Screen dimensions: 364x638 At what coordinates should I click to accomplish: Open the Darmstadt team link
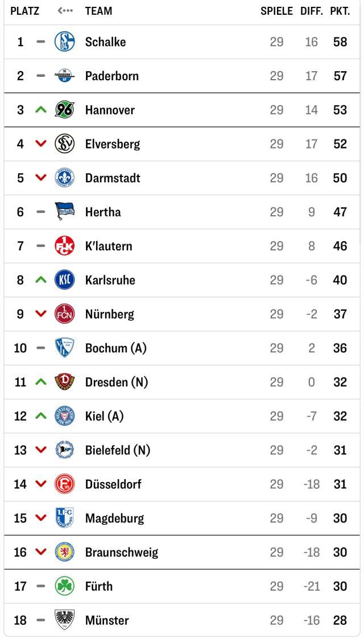(112, 178)
